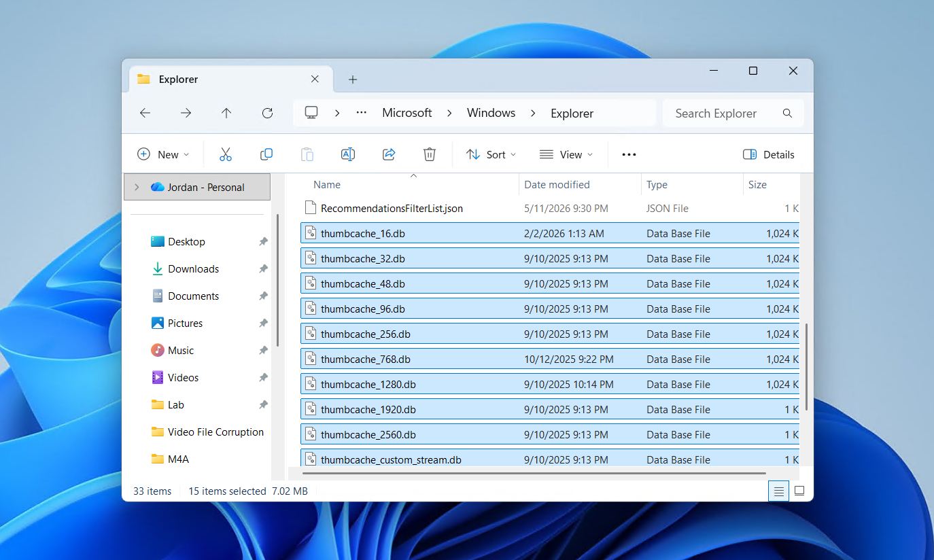Viewport: 934px width, 560px height.
Task: Select RecommendationsFilterList.json file
Action: tap(550, 209)
